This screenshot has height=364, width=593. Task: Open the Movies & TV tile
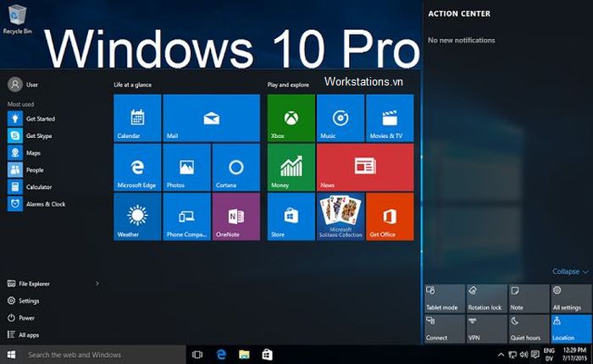(x=390, y=118)
